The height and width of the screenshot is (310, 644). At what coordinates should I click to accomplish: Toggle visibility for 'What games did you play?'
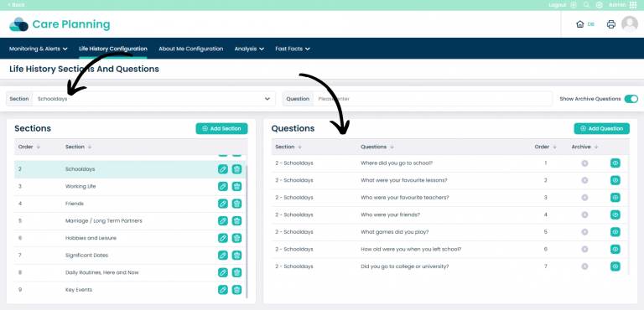pos(615,232)
